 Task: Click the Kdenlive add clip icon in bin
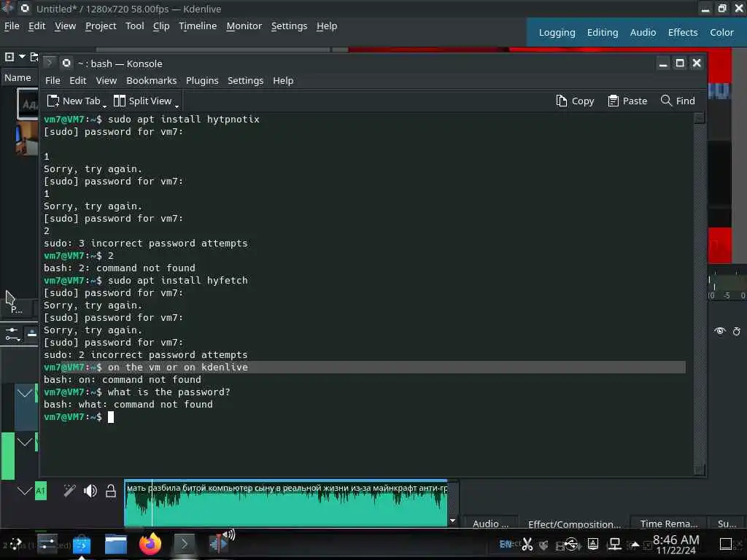point(9,57)
